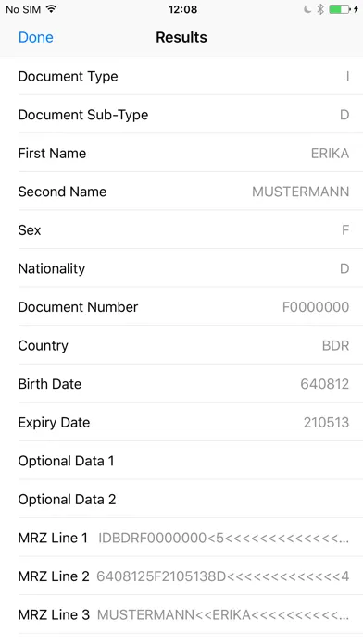
Task: Select the Optional Data 1 row
Action: point(181,461)
